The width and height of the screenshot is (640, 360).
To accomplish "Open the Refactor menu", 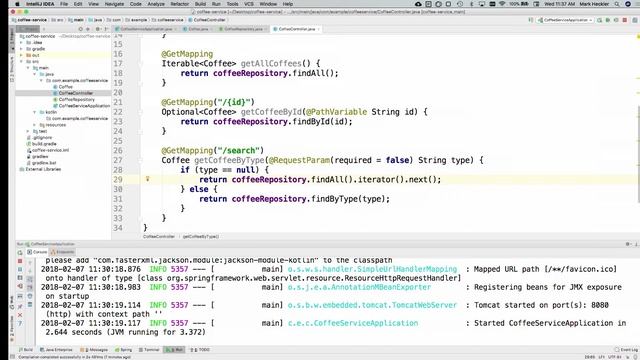I will 179,4.
